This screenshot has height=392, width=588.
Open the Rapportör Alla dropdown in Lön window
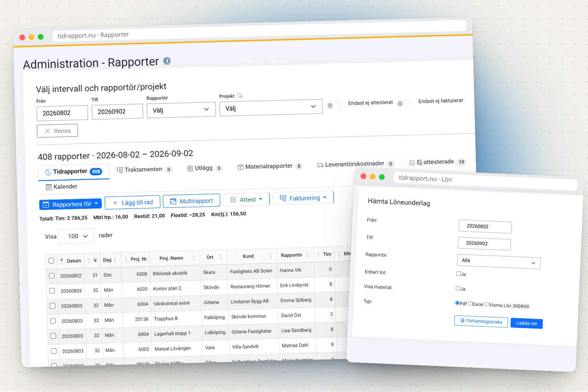tap(499, 262)
